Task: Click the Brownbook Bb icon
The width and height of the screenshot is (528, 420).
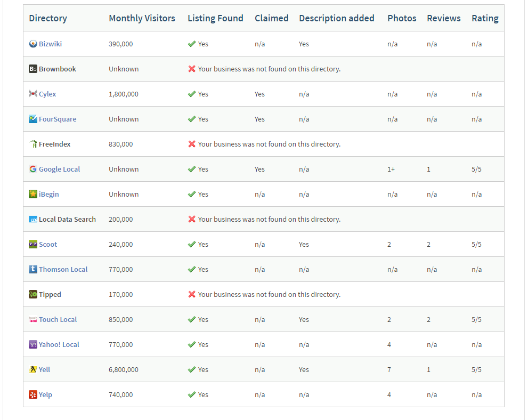Action: click(x=33, y=69)
